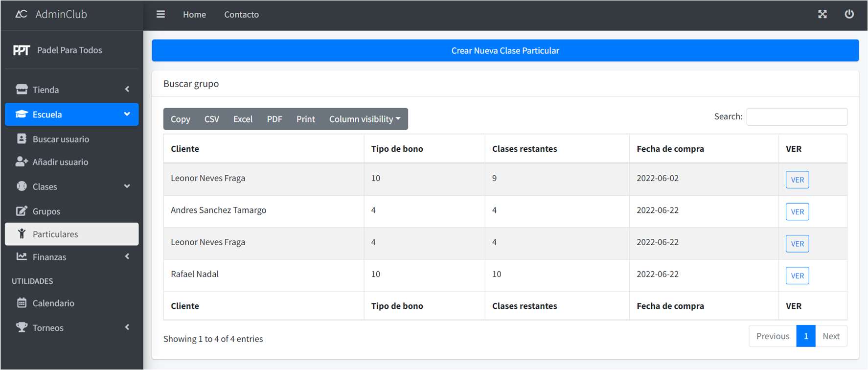Viewport: 868px width, 370px height.
Task: Click the Torneos trophy icon
Action: (22, 327)
